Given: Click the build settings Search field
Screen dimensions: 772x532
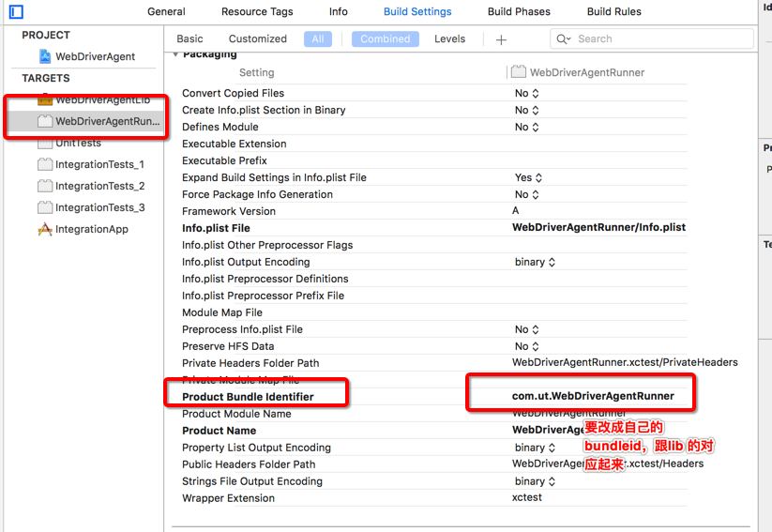Looking at the screenshot, I should coord(652,38).
